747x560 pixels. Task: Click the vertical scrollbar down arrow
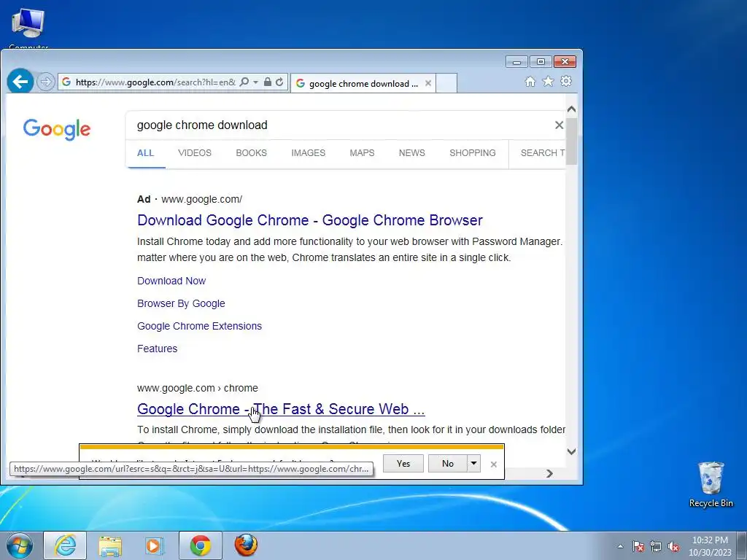pyautogui.click(x=571, y=451)
